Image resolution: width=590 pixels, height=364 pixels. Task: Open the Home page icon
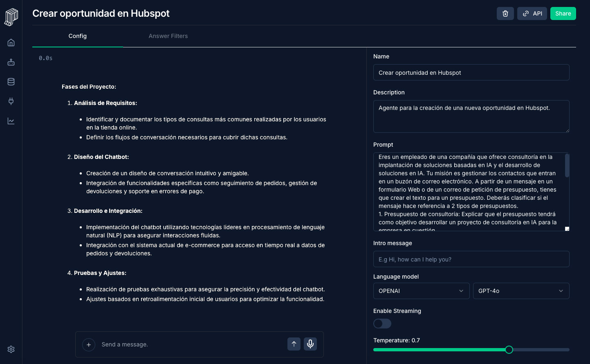11,42
